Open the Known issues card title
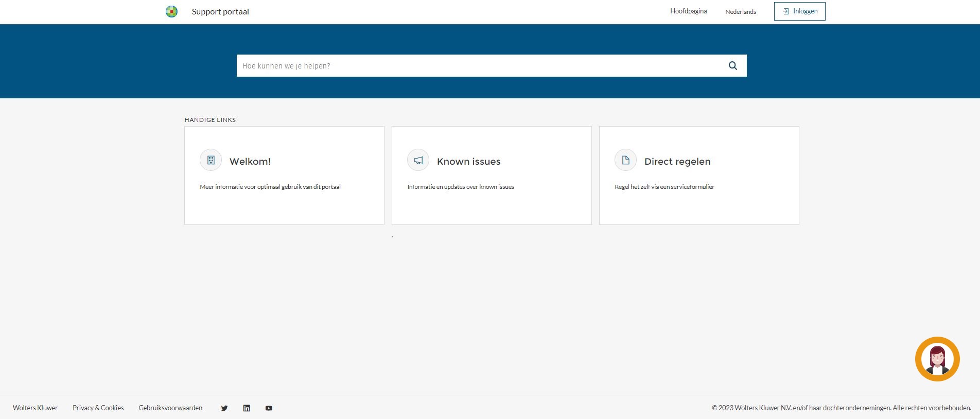 [x=469, y=161]
